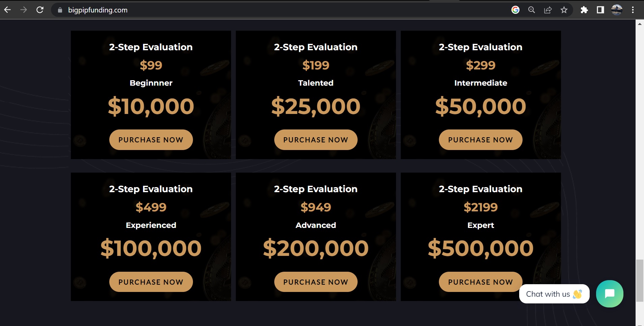Purchase the $100,000 Experienced evaluation
This screenshot has height=326, width=644.
(151, 282)
